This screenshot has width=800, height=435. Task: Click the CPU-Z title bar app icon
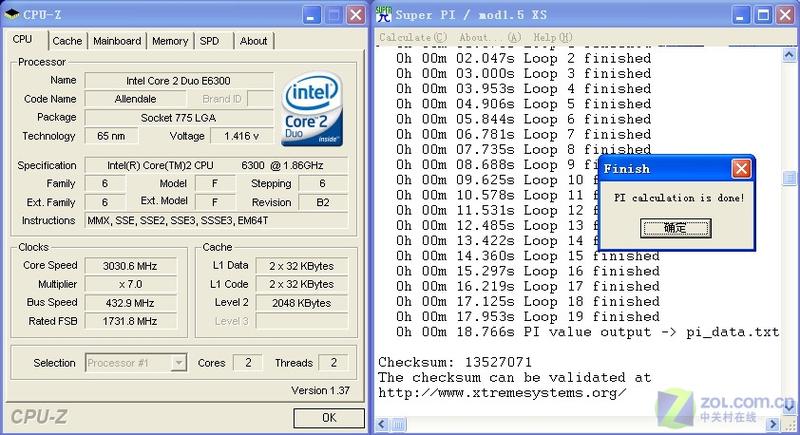(11, 14)
